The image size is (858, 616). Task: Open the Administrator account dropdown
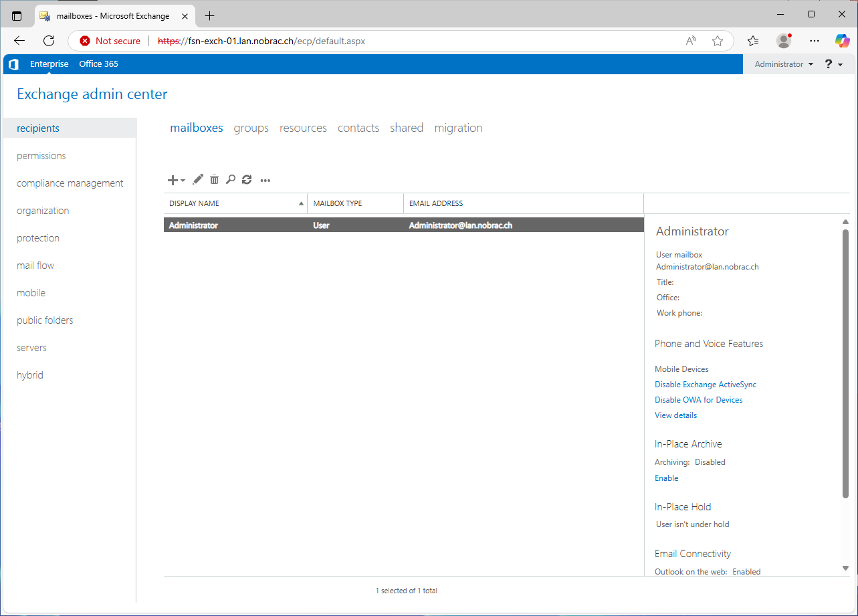point(784,64)
